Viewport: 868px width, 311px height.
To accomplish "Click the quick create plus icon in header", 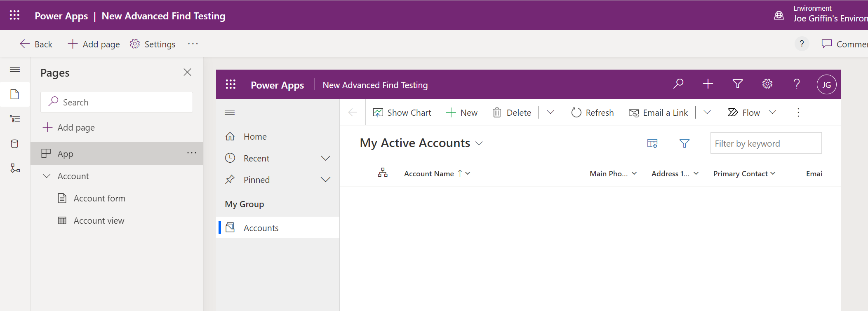I will tap(708, 84).
